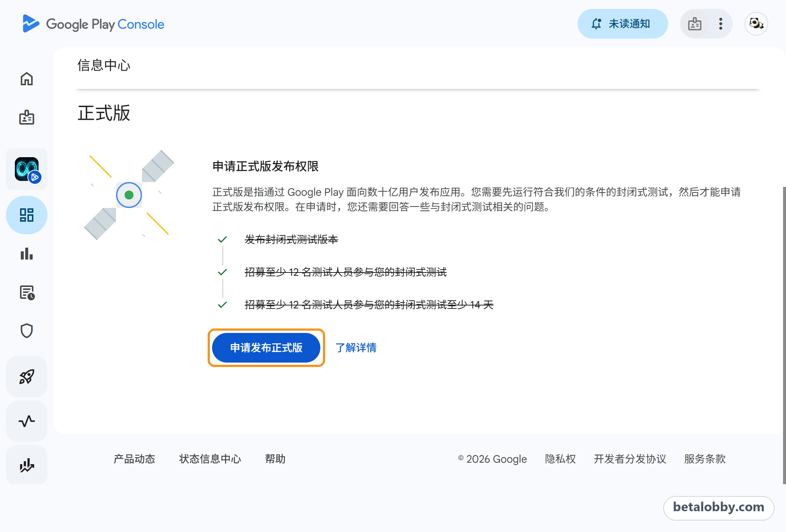Open the shield policy icon in sidebar
Screen dimensions: 786x532
[x=27, y=331]
